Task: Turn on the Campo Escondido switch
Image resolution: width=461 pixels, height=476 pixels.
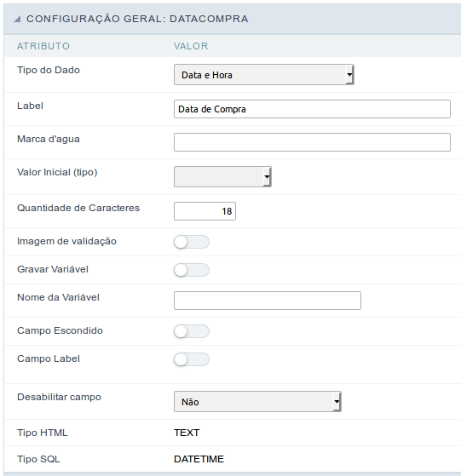Action: pos(192,331)
